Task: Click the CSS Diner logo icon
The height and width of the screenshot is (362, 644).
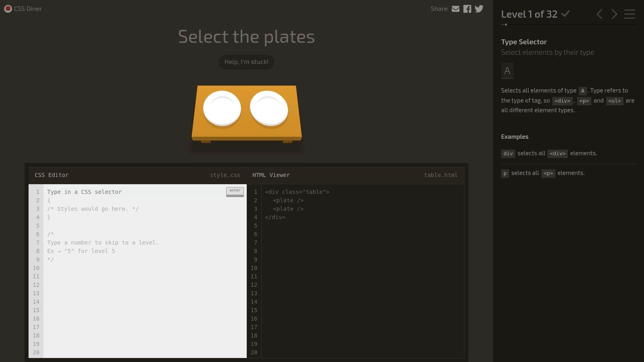Action: point(8,8)
